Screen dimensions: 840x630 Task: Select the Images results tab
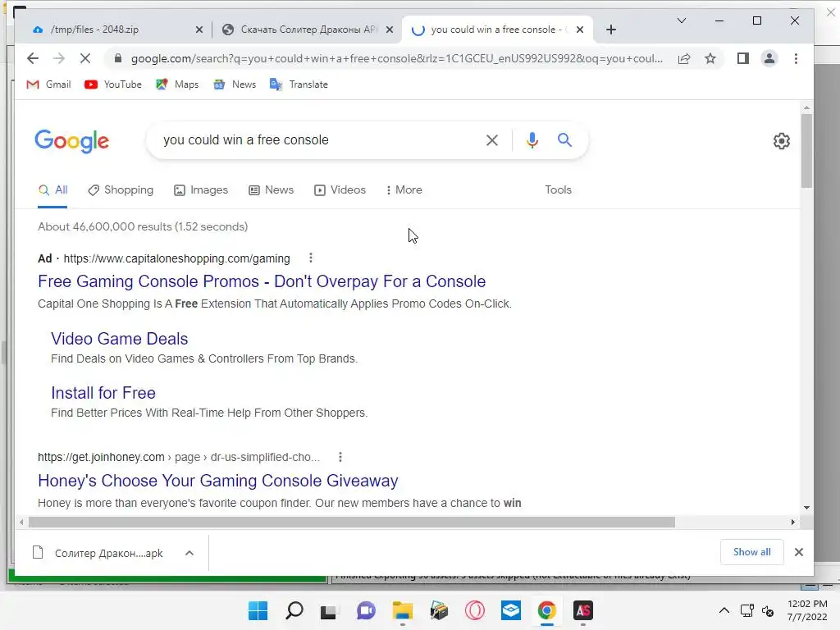coord(201,189)
